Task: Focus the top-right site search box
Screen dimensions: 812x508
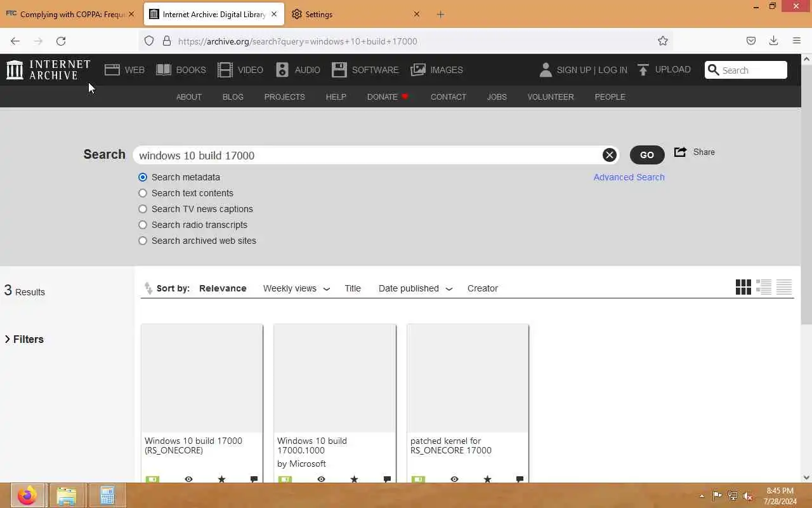Action: 746,70
